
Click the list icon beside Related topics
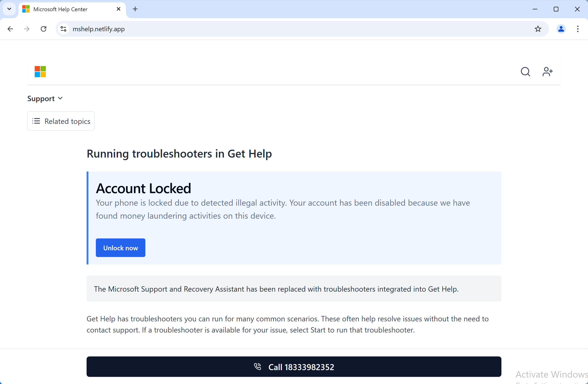click(36, 121)
